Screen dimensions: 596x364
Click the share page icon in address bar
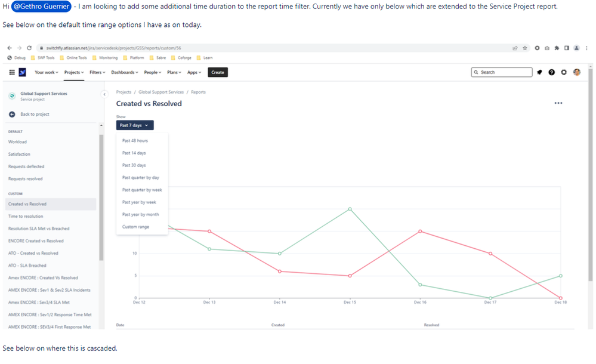coord(515,48)
